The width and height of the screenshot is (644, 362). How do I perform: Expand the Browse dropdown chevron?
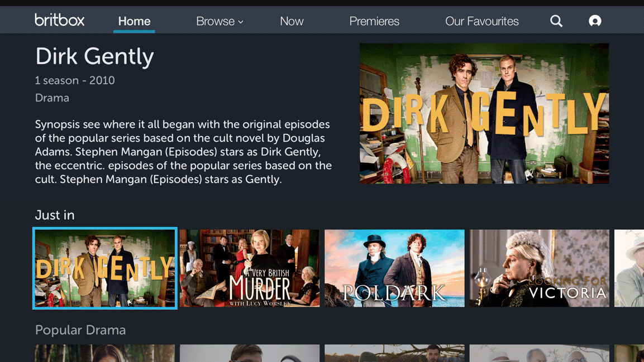click(241, 22)
